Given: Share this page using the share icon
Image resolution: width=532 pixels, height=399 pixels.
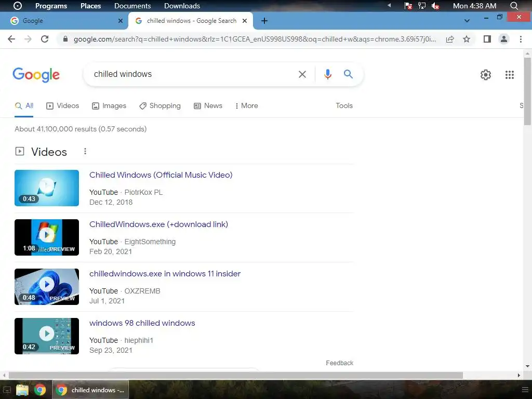Looking at the screenshot, I should click(450, 39).
